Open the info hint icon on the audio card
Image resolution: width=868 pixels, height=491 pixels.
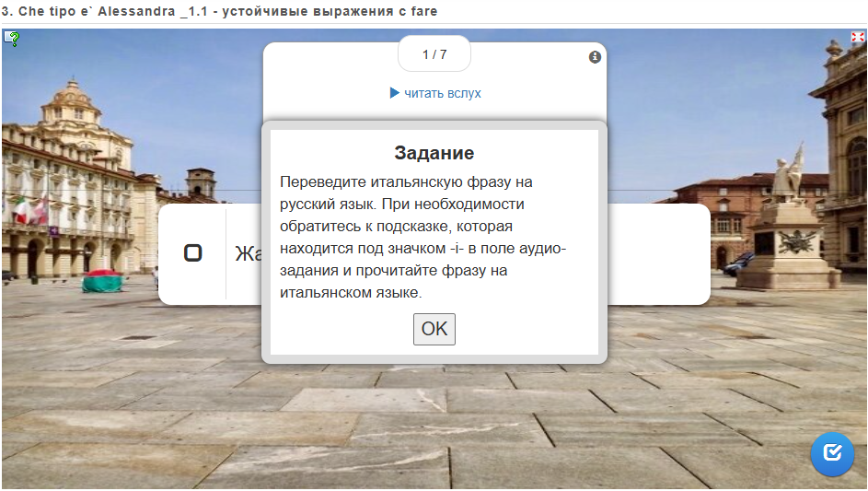pos(595,57)
